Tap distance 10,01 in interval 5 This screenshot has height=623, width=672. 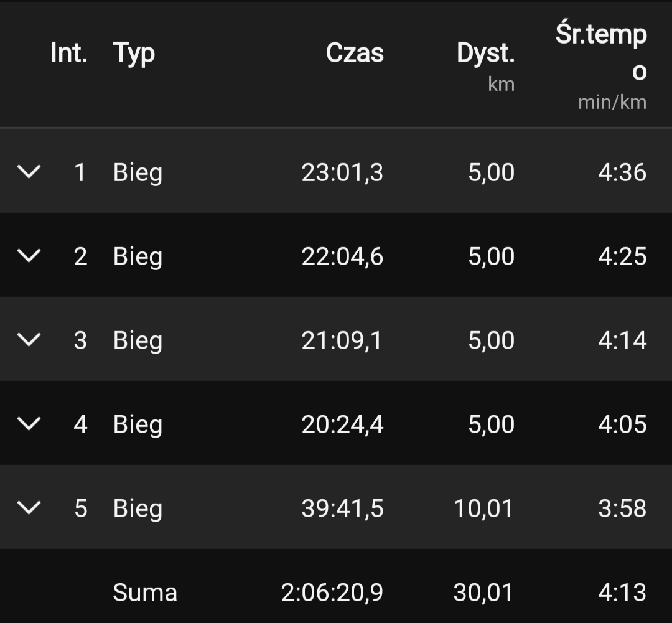point(483,508)
